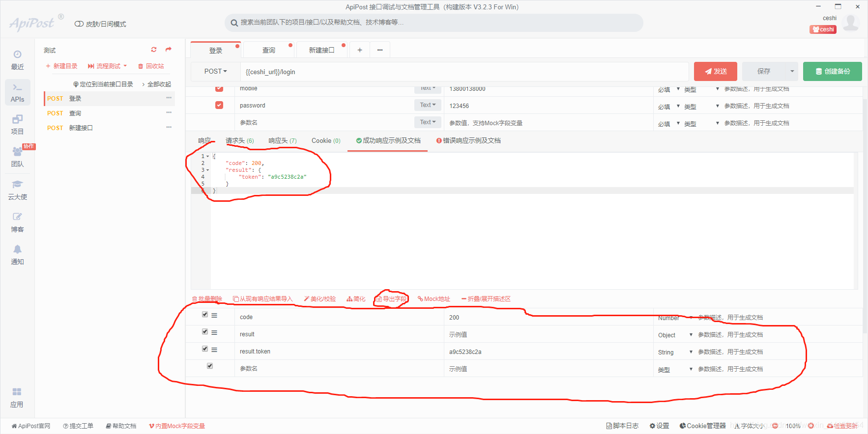Viewport: 868px width, 434px height.
Task: Open Cookie管理器 in status bar
Action: 703,426
